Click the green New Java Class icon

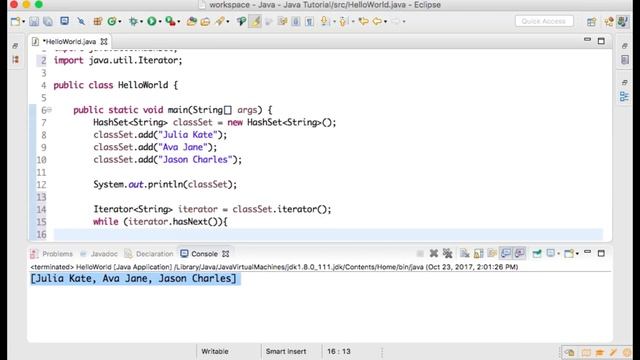coord(111,21)
